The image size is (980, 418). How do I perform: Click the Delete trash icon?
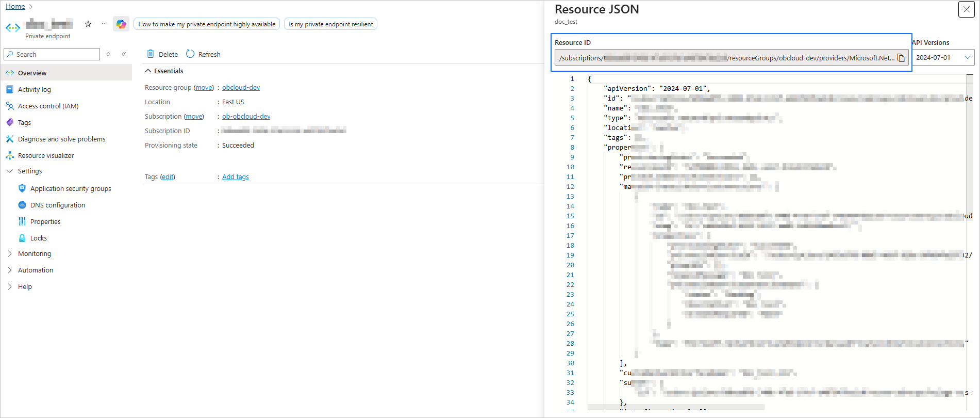tap(151, 54)
